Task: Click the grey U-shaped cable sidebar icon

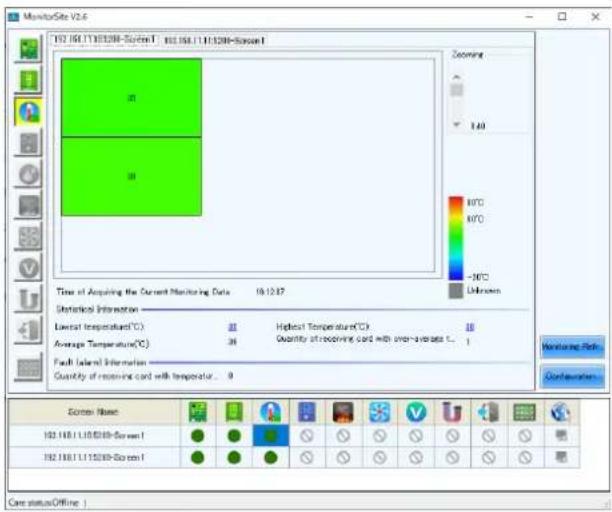Action: point(28,299)
